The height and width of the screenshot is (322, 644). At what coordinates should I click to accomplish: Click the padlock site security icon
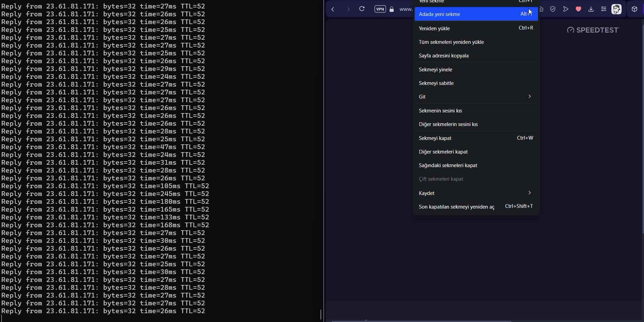(392, 10)
